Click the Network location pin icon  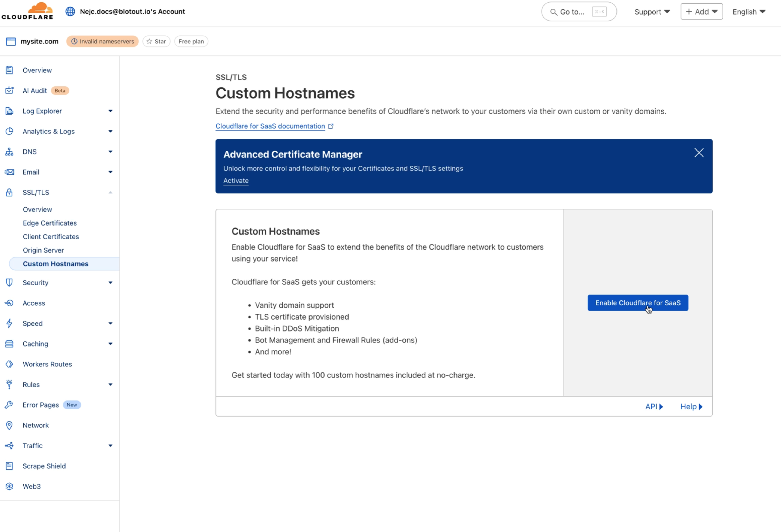pyautogui.click(x=9, y=425)
